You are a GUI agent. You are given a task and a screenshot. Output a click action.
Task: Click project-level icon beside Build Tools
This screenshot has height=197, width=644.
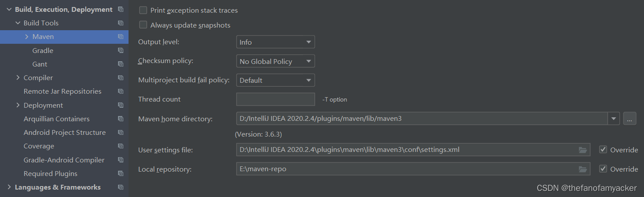121,23
